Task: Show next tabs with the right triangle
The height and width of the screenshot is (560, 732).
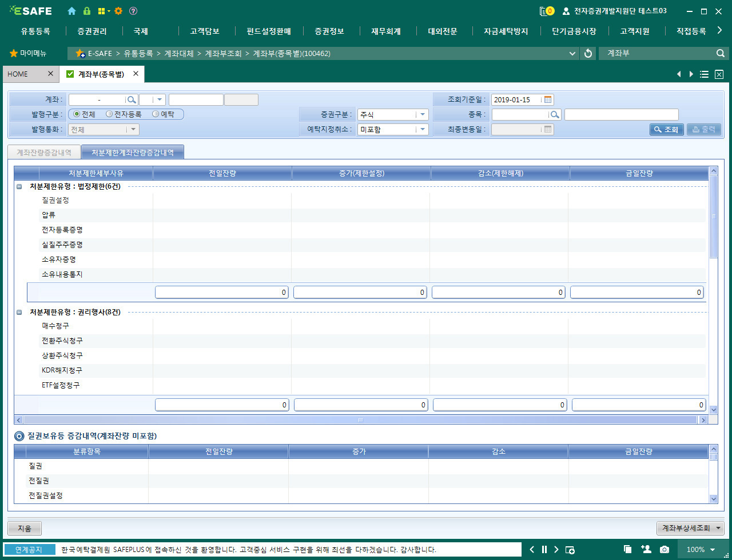Action: click(691, 74)
